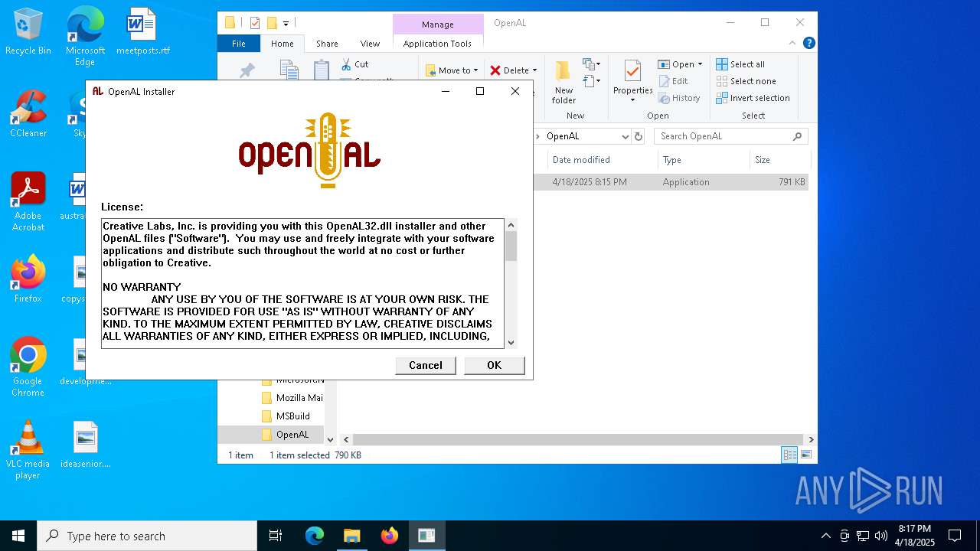Refresh the OpenAL folder view
The width and height of the screenshot is (980, 551).
coord(639,136)
